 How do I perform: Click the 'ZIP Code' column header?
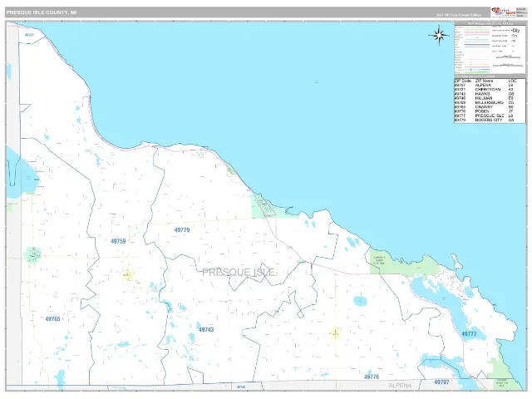point(463,81)
